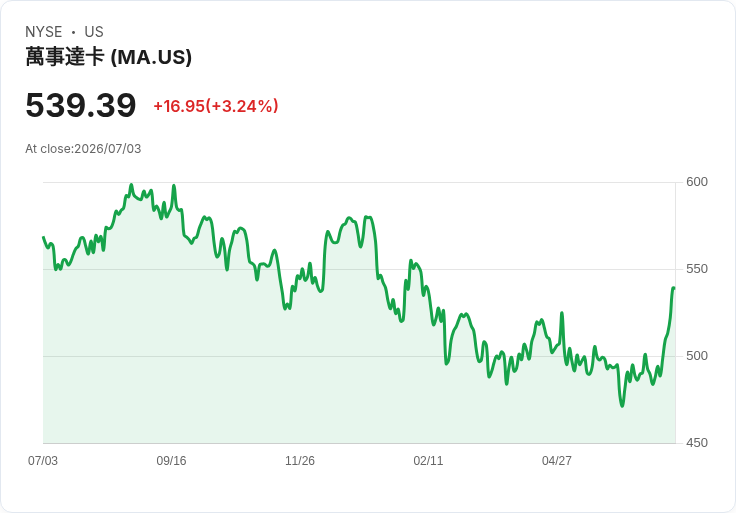
Task: Click the 550 horizontal gridline
Action: click(359, 269)
